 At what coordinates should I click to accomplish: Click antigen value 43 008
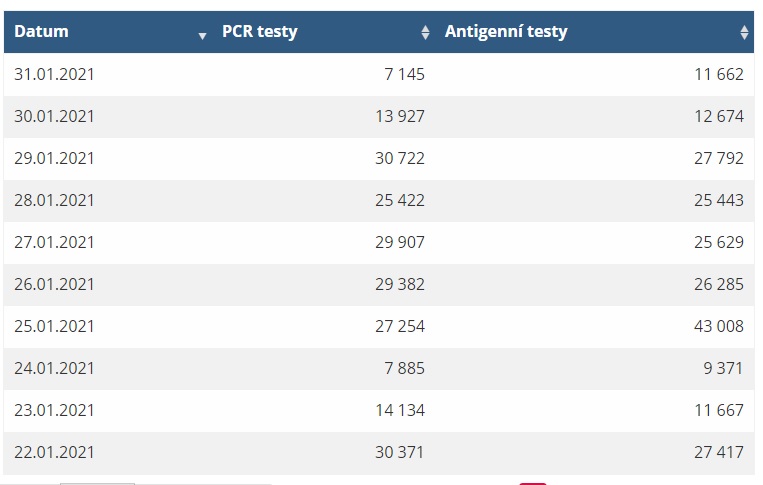coord(719,326)
